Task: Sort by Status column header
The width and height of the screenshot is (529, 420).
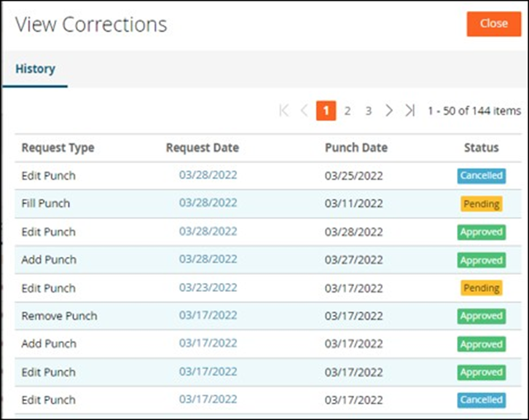Action: pos(481,148)
